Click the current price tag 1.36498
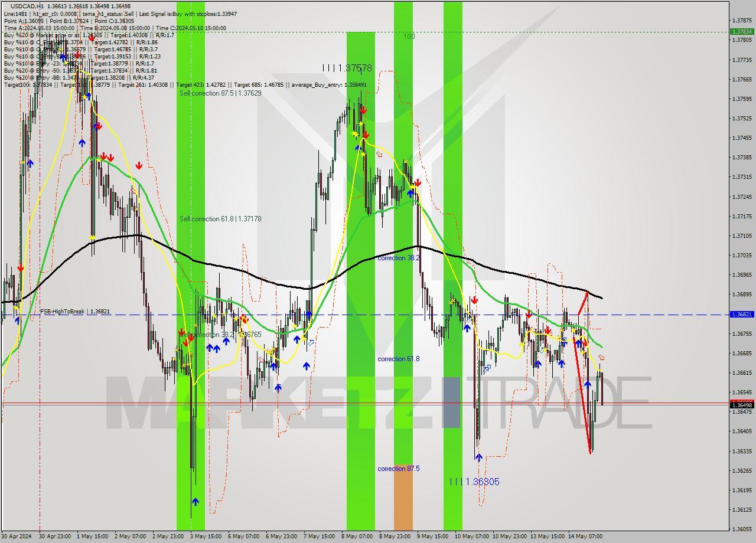This screenshot has height=543, width=756. click(742, 405)
